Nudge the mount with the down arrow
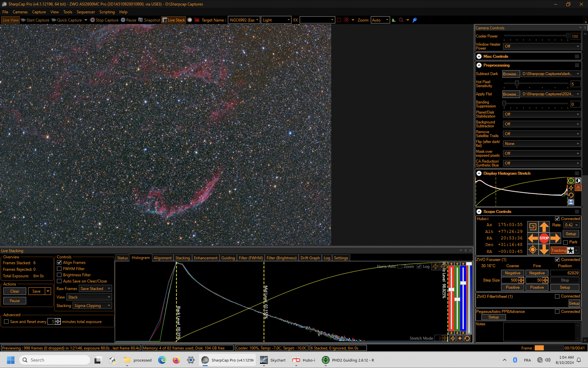Screen dimensions: 588x368 click(544, 250)
